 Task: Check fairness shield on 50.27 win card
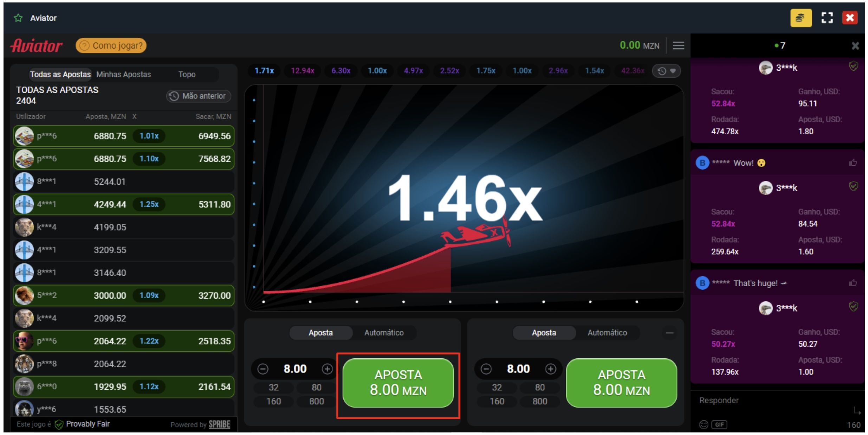click(x=853, y=306)
